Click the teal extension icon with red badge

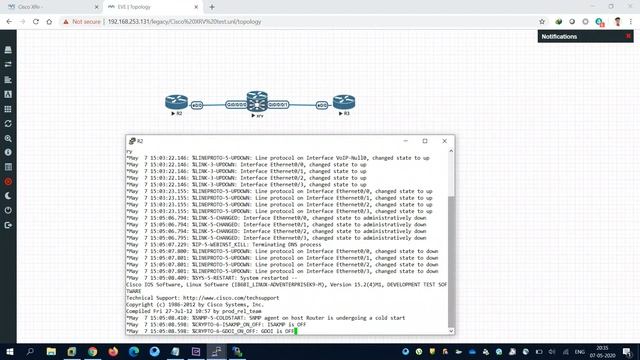coord(599,22)
